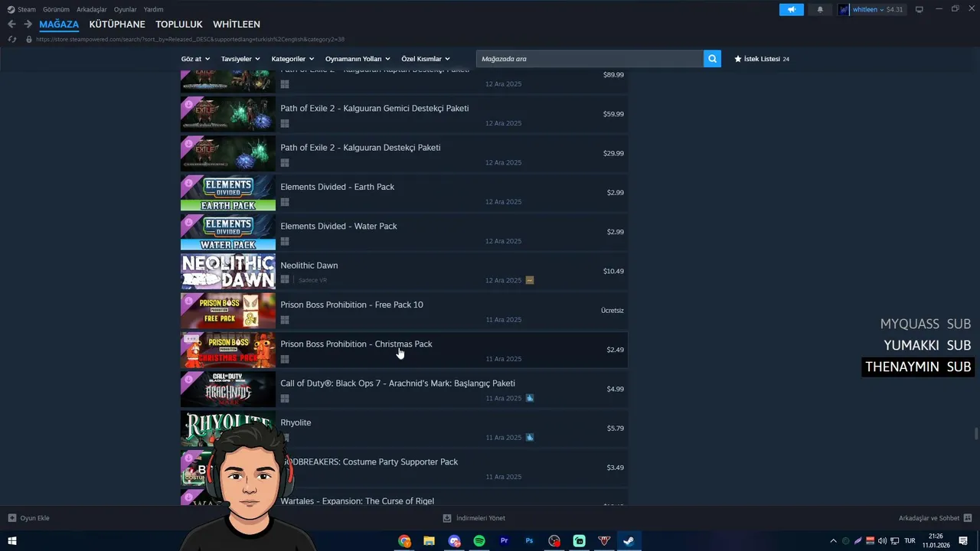Click the Windows Start button

click(x=12, y=541)
